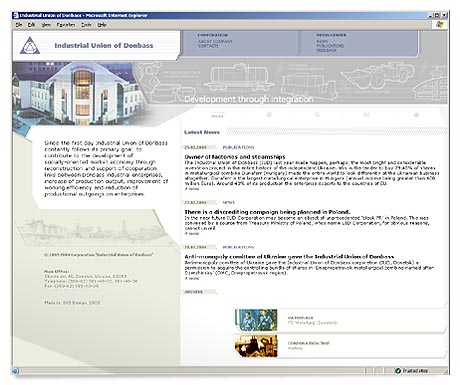Open the Publications link under Press-Center

coord(330,46)
